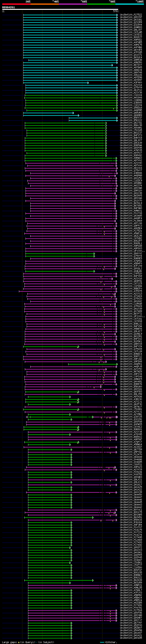Click hit label UniRef100_Q9XF86

click(131, 613)
